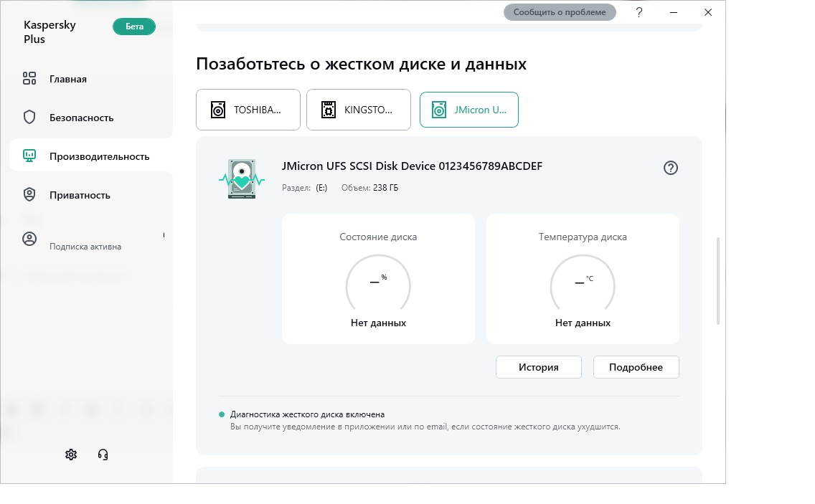This screenshot has height=504, width=815.
Task: Click the 'Объем: 238 ГБ' text
Action: coord(369,188)
